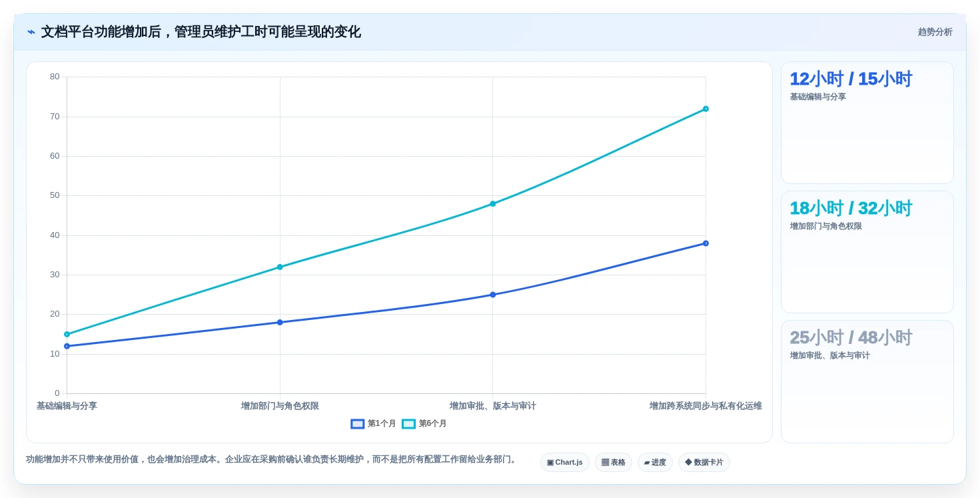Click the 基础编辑与分享 x-axis label
Screen dimensions: 980x498
tap(67, 406)
